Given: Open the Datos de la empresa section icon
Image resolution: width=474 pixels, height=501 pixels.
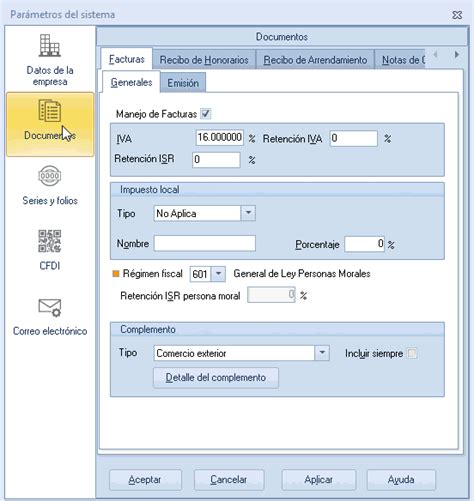Looking at the screenshot, I should point(50,46).
